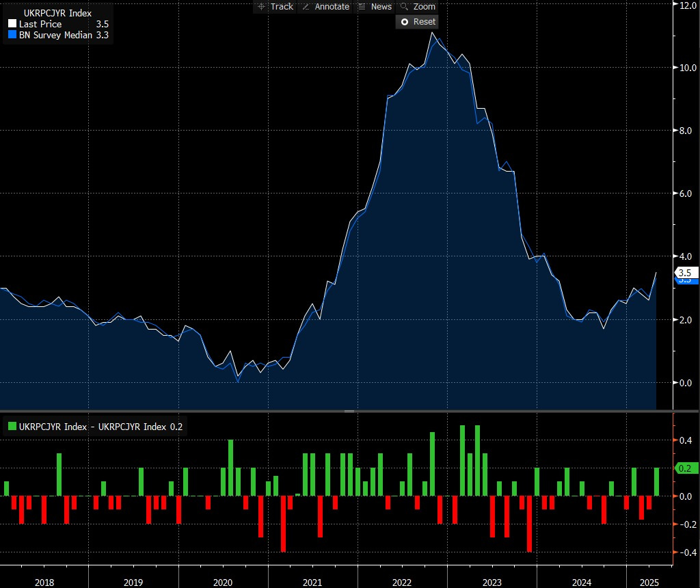Select the UKRPCJYR Index legend title
Image resolution: width=700 pixels, height=588 pixels.
pyautogui.click(x=57, y=14)
